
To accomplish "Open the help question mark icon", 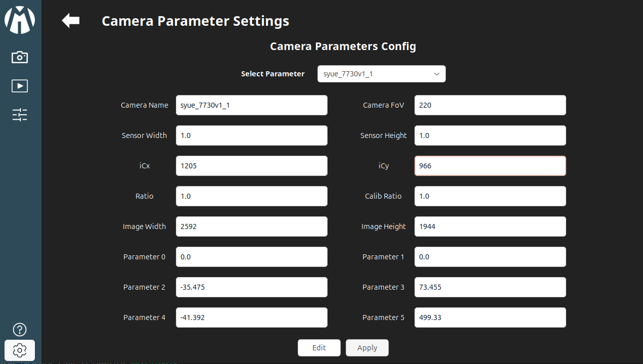I will (20, 330).
